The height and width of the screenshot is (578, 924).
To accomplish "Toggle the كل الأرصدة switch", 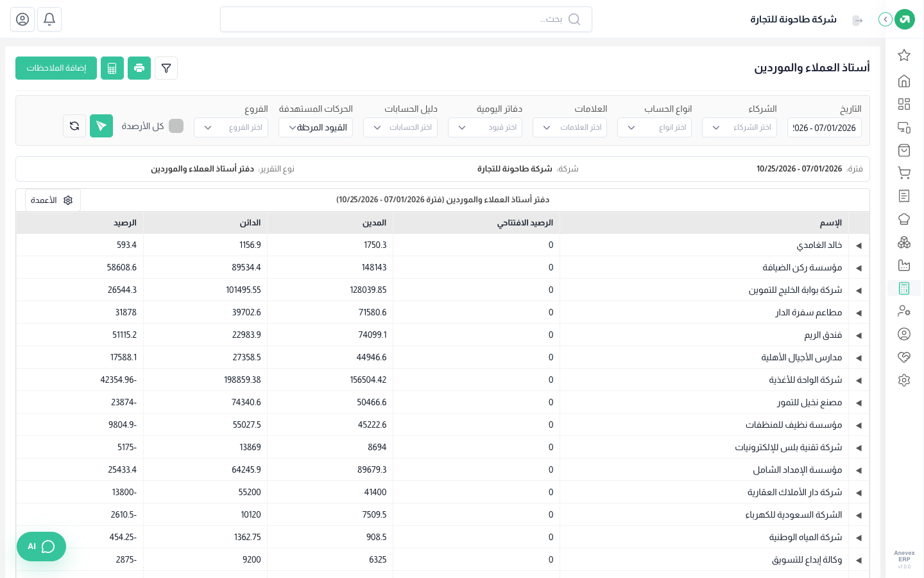I will pyautogui.click(x=176, y=126).
